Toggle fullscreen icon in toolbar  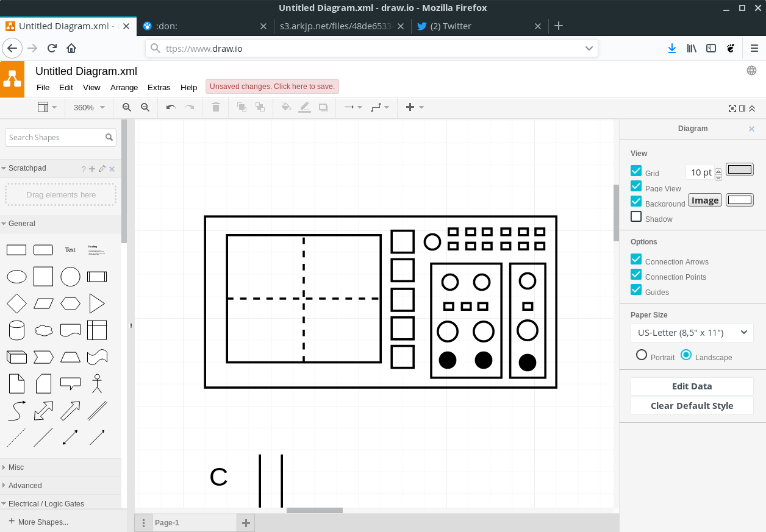click(732, 108)
